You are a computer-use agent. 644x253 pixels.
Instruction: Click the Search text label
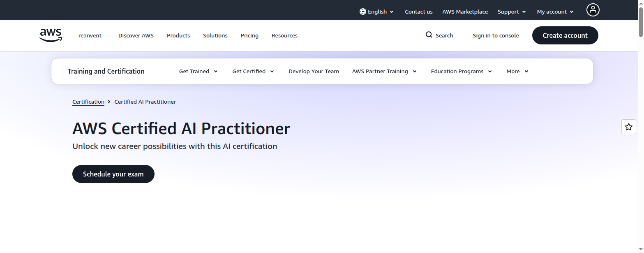pyautogui.click(x=444, y=35)
